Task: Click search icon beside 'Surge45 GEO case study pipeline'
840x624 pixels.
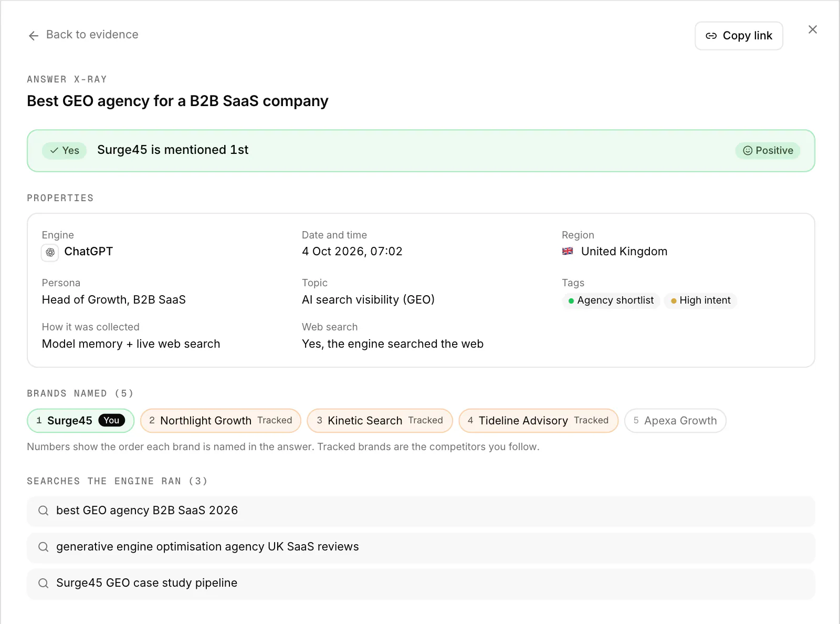Action: pyautogui.click(x=44, y=583)
